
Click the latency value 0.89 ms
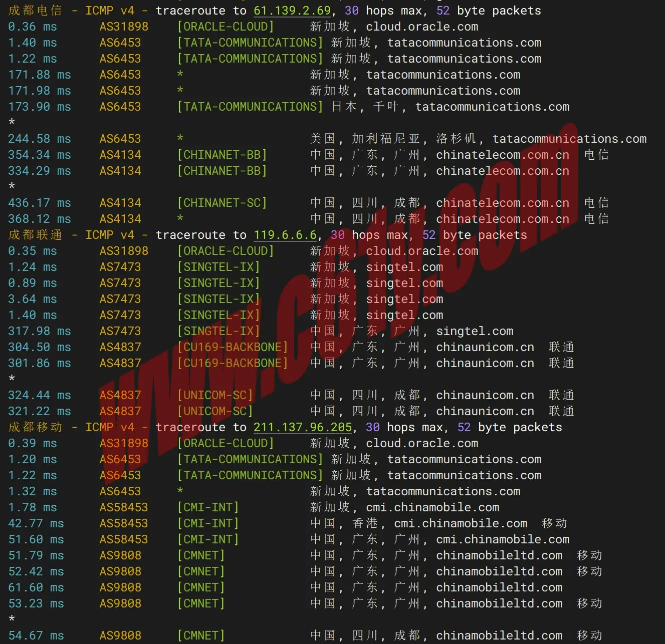[33, 283]
